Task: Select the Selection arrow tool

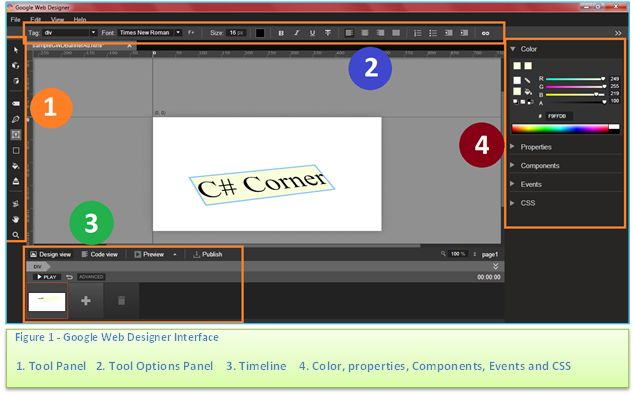Action: point(16,50)
